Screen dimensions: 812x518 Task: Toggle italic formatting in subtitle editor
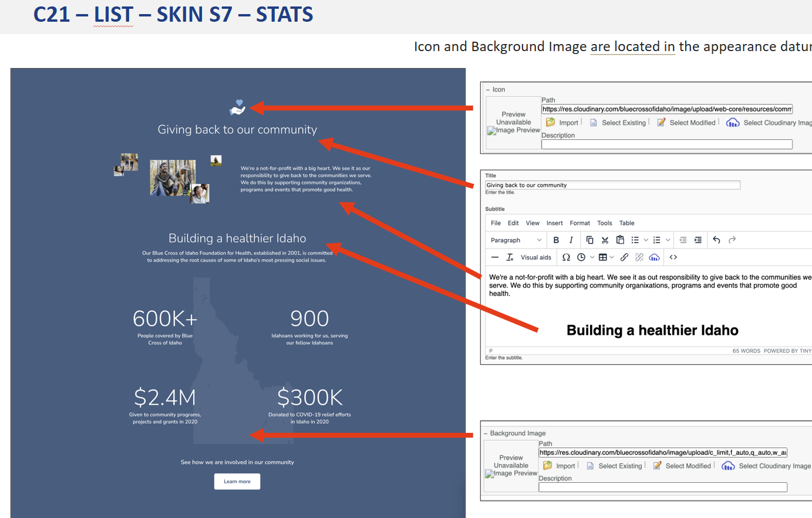[x=571, y=240]
